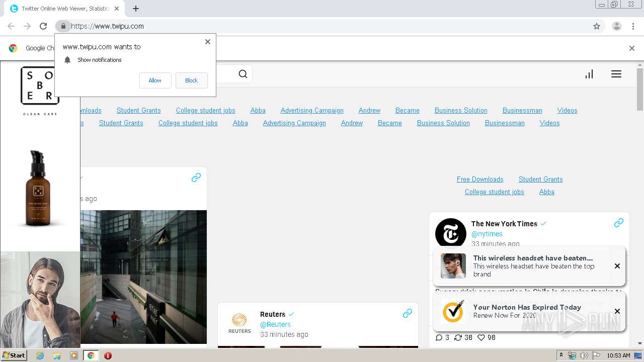The height and width of the screenshot is (362, 644).
Task: Open Student Grants link in first row
Action: click(x=139, y=110)
